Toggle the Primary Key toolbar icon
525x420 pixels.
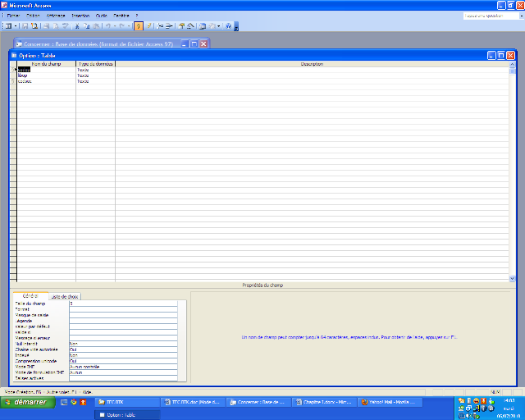pyautogui.click(x=138, y=26)
